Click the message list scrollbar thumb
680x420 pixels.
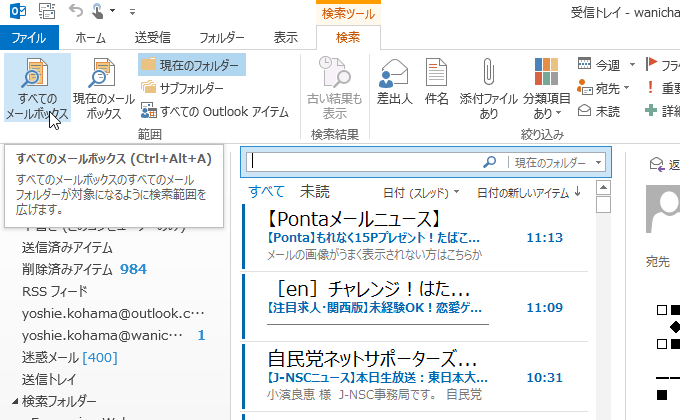click(x=603, y=204)
